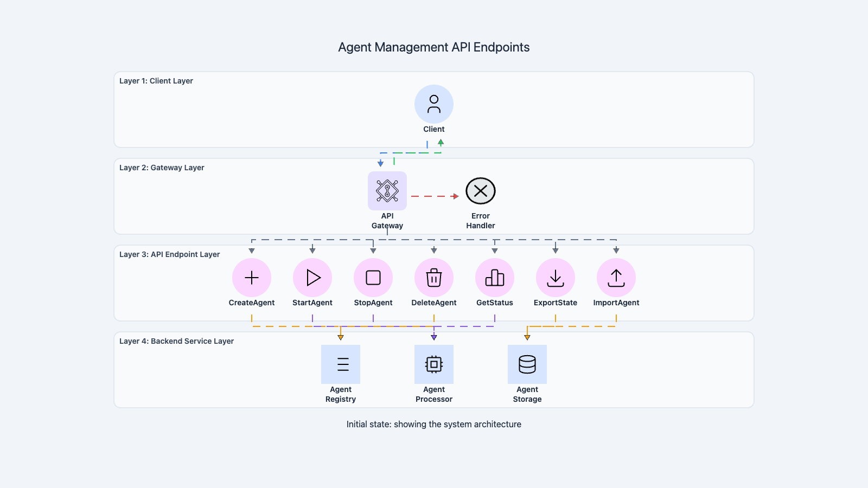868x488 pixels.
Task: Click the ExportState download icon
Action: (x=556, y=278)
